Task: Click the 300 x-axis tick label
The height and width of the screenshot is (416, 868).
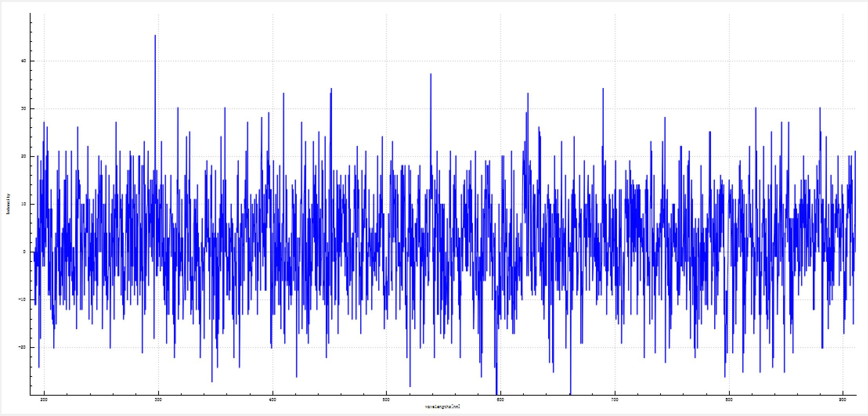Action: click(x=159, y=400)
